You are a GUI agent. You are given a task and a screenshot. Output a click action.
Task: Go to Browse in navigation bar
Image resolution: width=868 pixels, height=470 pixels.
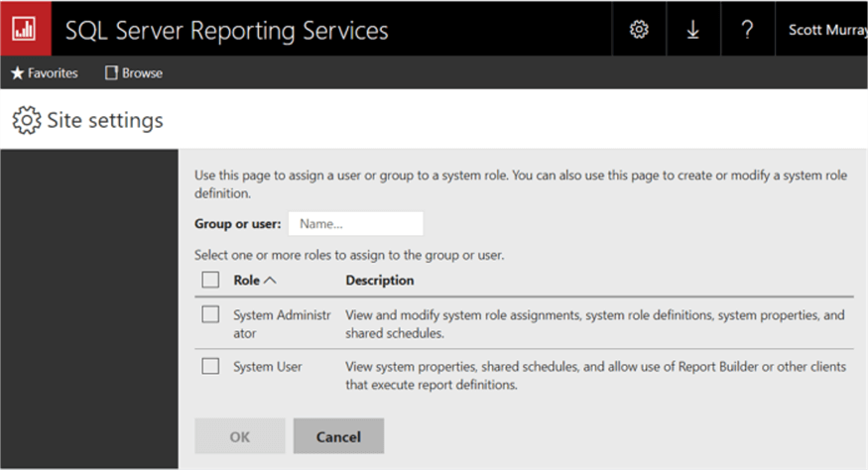134,73
